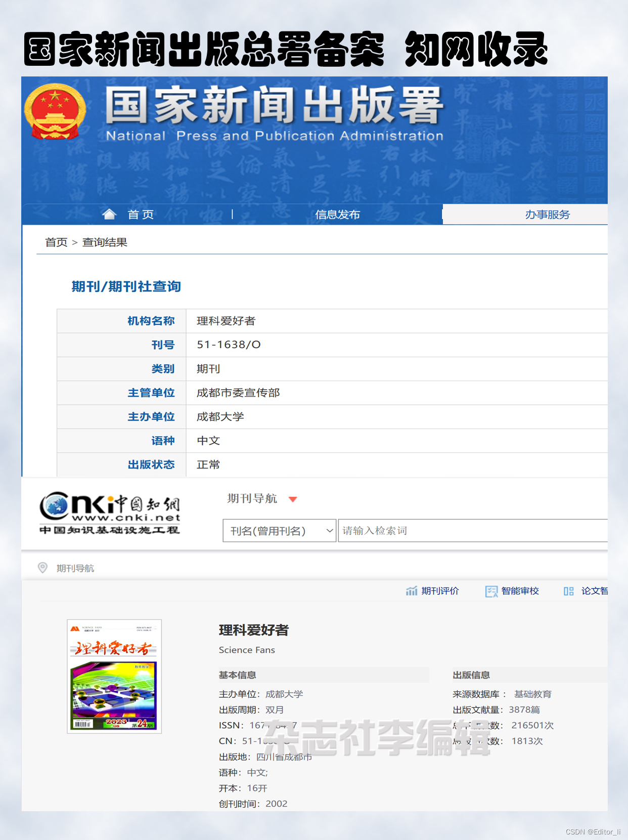Click the 请输入检索词 search input
The height and width of the screenshot is (840, 628).
coord(473,531)
